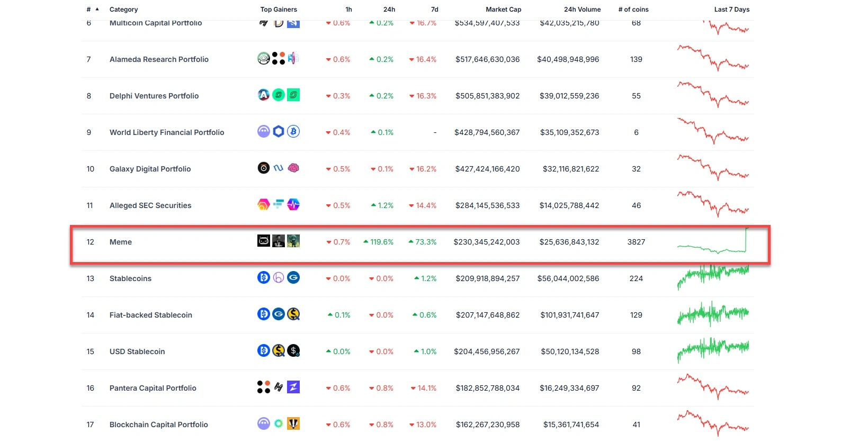Click the Meme row 7-day sparkline chart
The height and width of the screenshot is (442, 868).
point(713,242)
